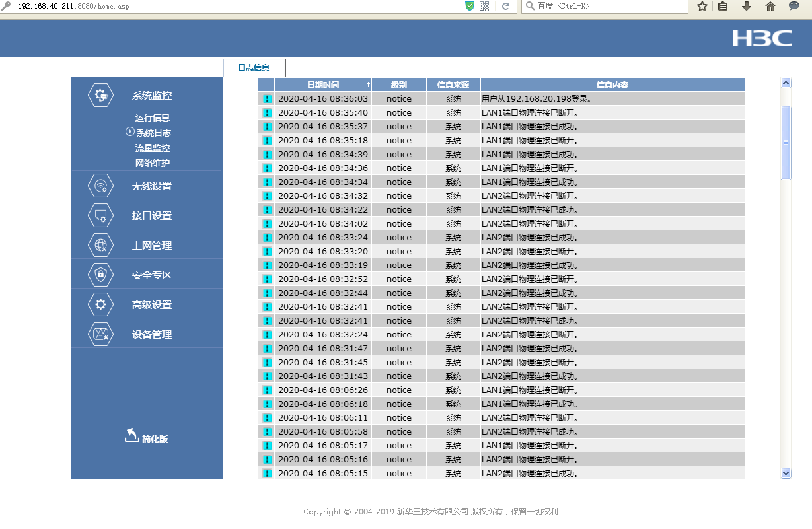Click notice level in 08:35:18 row
Viewport: 812px width, 529px height.
click(x=399, y=141)
